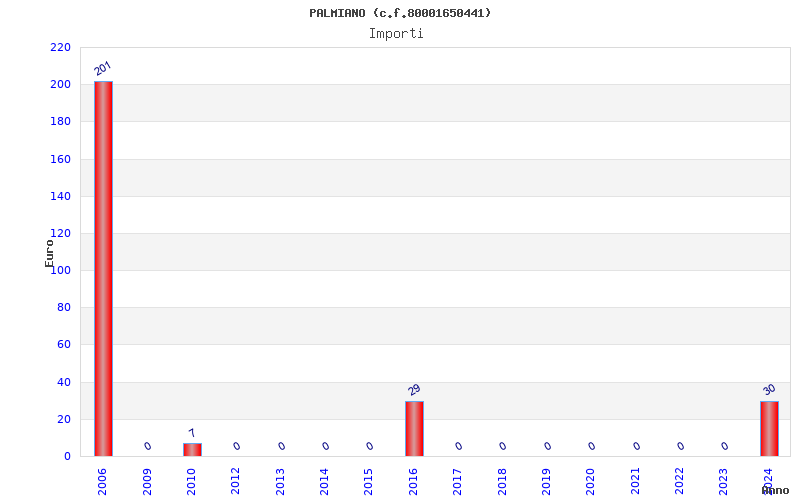Click the 0 value label above 2021
Viewport: 800px width, 500px height.
click(x=636, y=446)
